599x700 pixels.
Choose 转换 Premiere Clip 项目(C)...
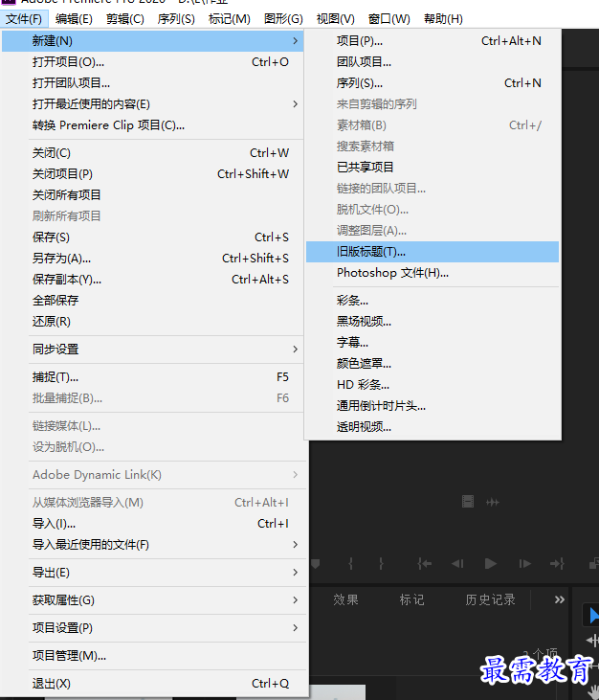(152, 125)
